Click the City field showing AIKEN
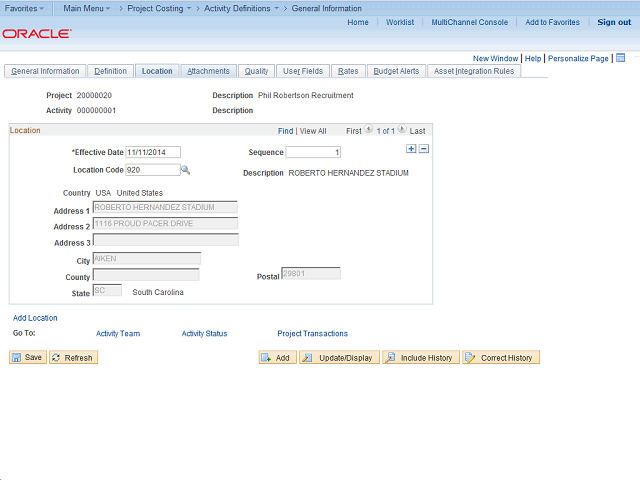The height and width of the screenshot is (480, 640). click(x=147, y=259)
